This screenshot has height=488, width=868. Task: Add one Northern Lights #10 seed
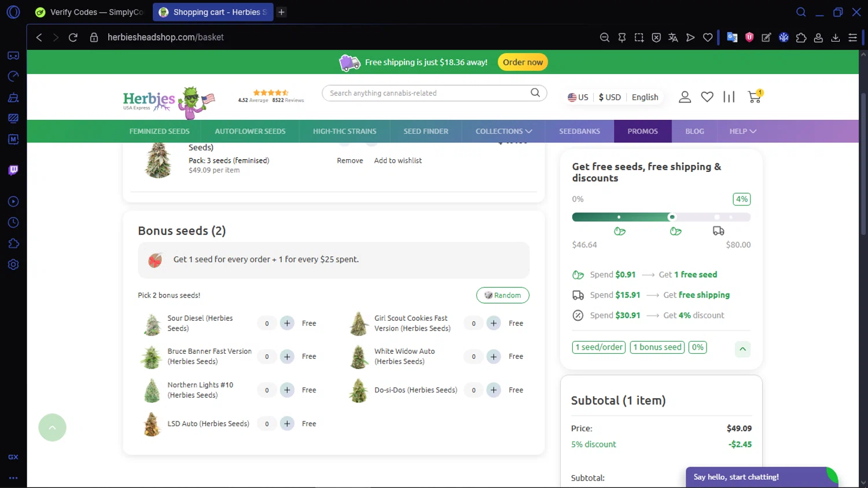287,390
